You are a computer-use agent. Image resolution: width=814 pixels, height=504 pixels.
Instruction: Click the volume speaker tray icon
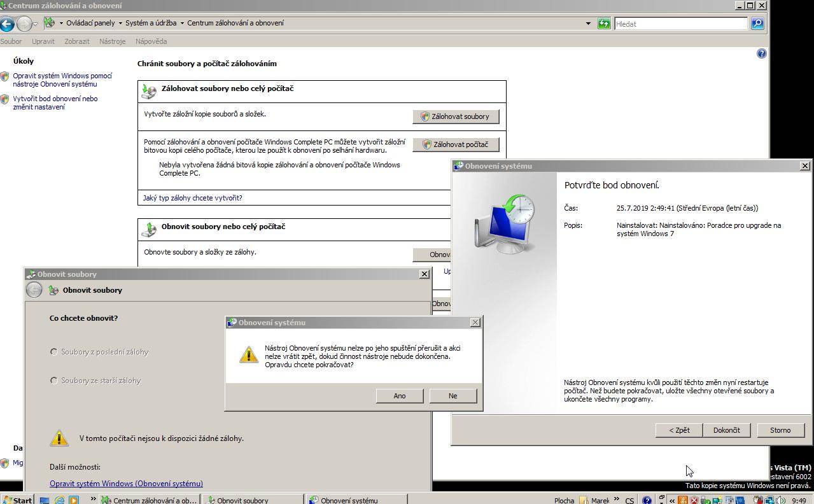click(x=780, y=500)
